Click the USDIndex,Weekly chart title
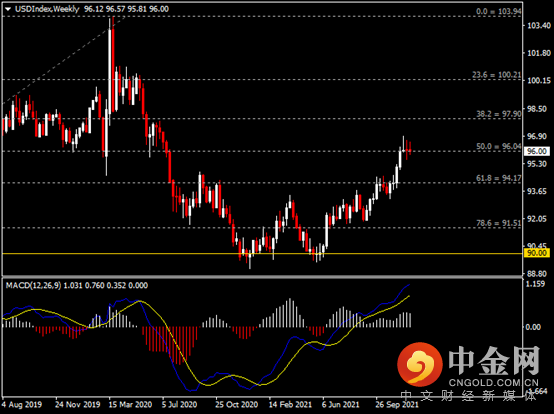This screenshot has width=554, height=414. click(x=47, y=9)
